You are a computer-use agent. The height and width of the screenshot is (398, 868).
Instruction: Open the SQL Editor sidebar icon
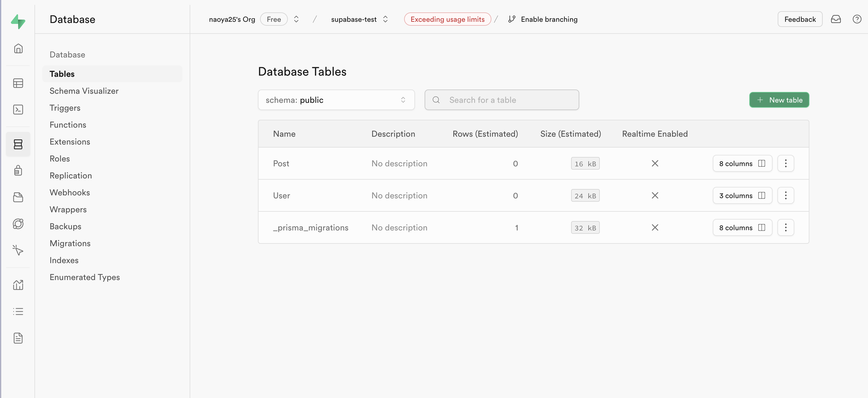[18, 109]
